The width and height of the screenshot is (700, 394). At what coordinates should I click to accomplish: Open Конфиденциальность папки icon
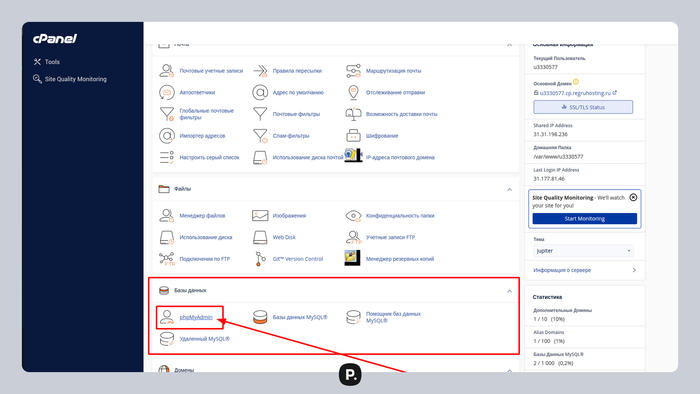tap(353, 216)
